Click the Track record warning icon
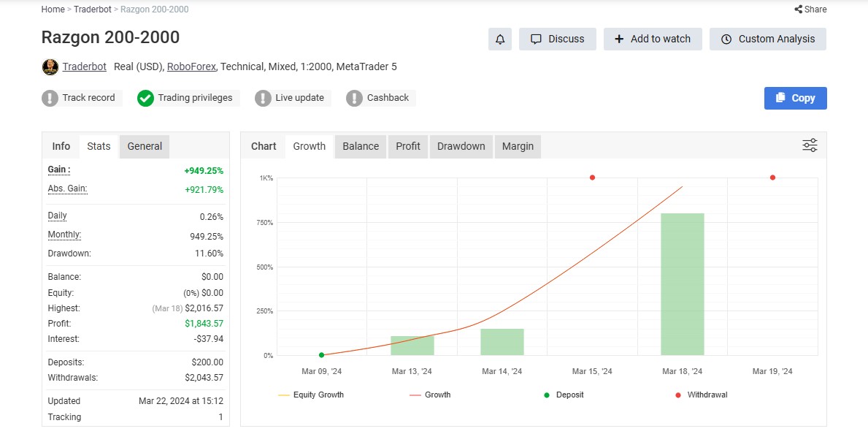This screenshot has height=434, width=868. click(x=50, y=98)
